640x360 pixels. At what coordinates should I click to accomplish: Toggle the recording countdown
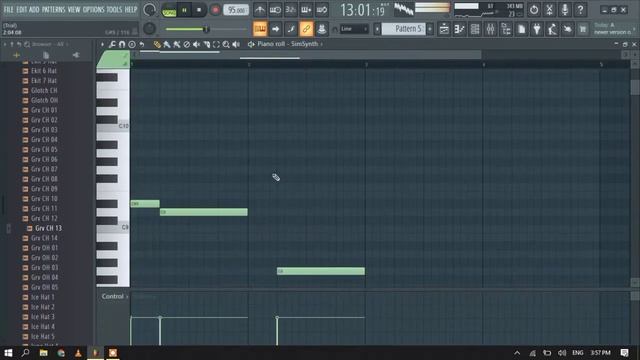291,9
